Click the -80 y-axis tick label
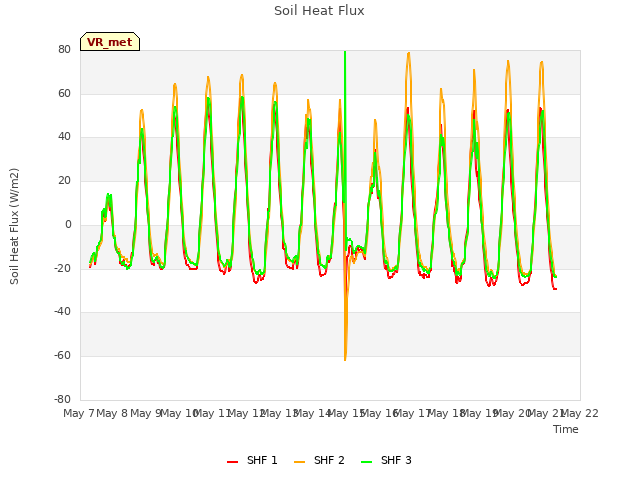The height and width of the screenshot is (480, 640). click(62, 399)
